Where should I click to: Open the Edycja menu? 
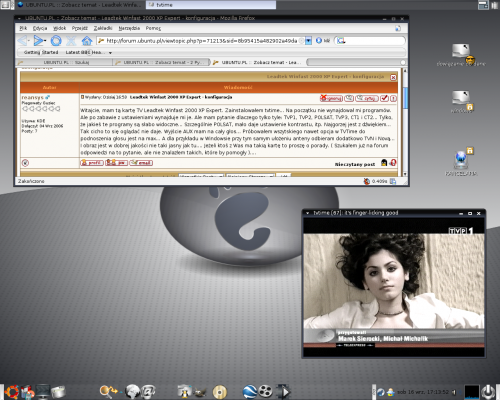click(x=40, y=28)
